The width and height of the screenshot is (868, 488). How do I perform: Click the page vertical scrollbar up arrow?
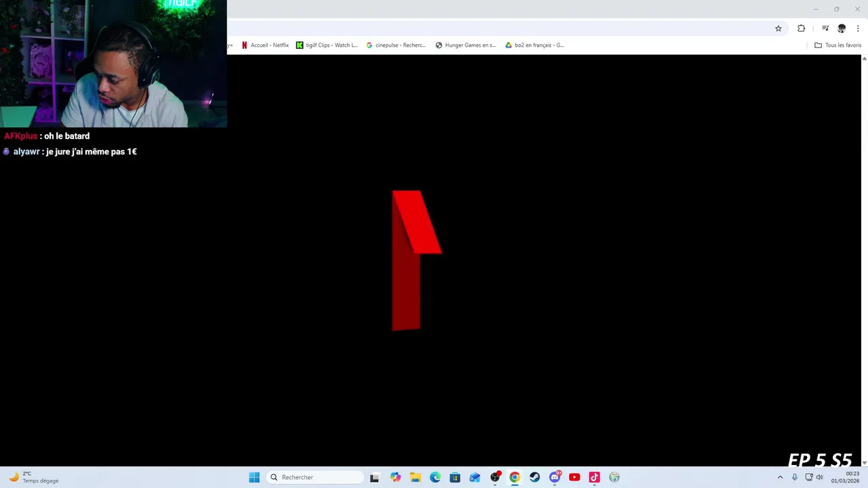[864, 59]
